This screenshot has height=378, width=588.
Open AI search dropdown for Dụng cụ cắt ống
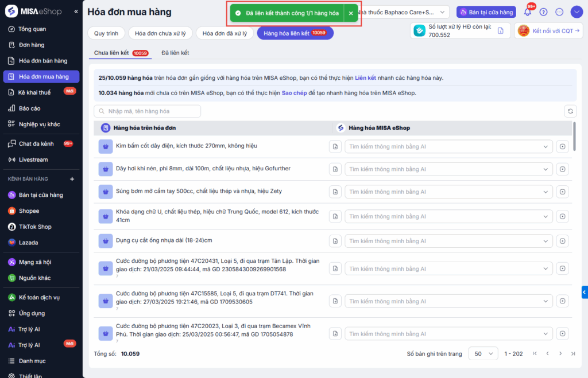448,241
